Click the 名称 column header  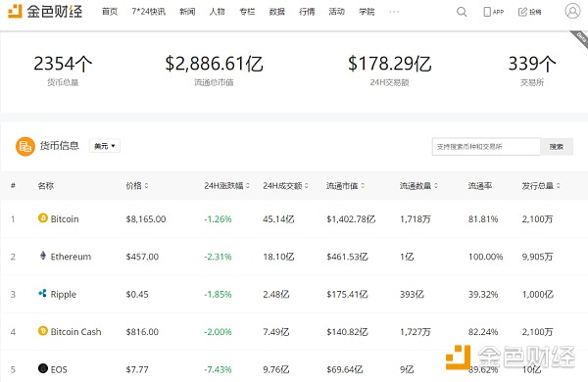pyautogui.click(x=46, y=185)
